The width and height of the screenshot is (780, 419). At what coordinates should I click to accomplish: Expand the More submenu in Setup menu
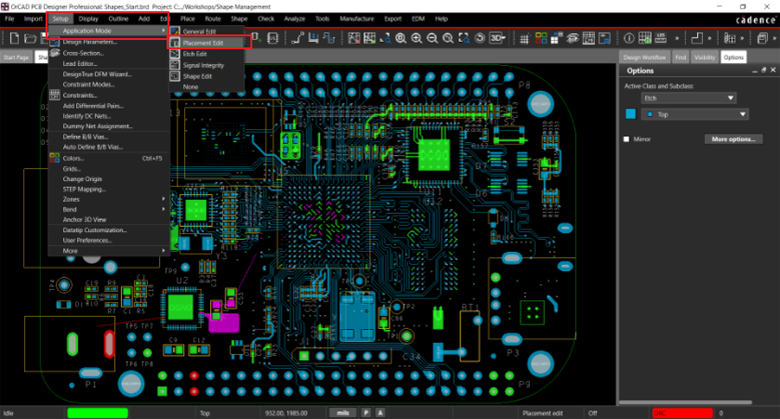click(108, 251)
